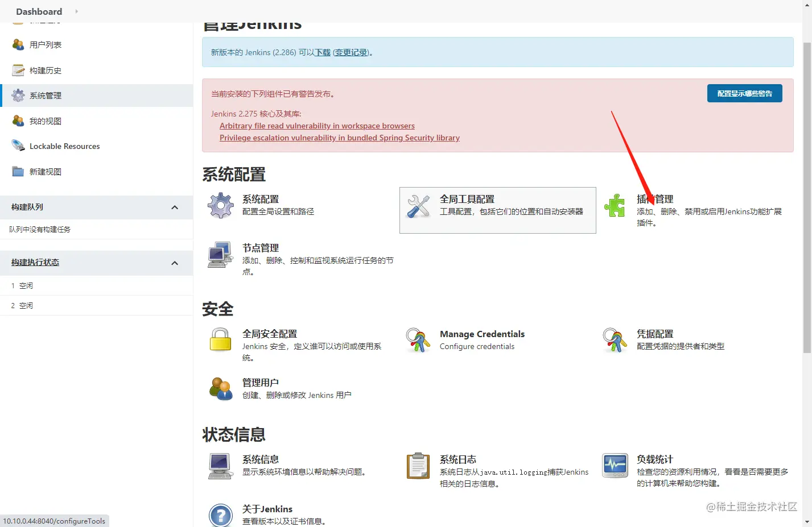
Task: Select 新建视图 in the sidebar
Action: tap(46, 172)
